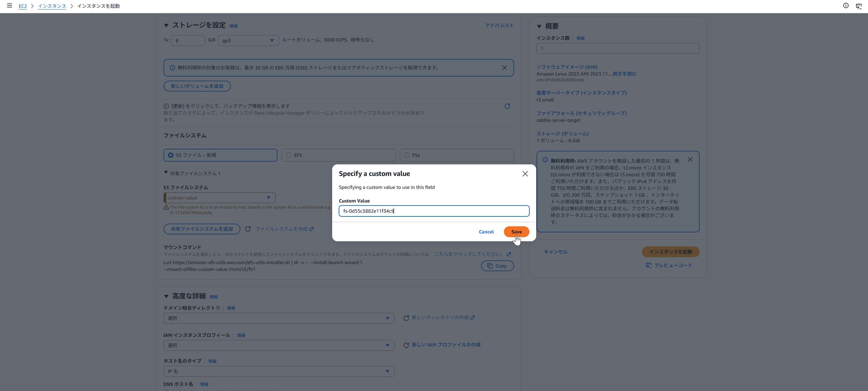Select the S3 ファイル – 新規 radio option

171,155
